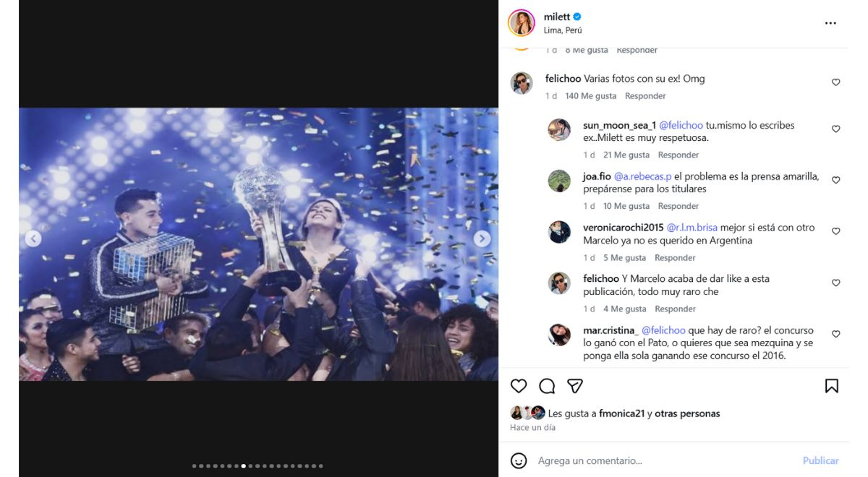The width and height of the screenshot is (868, 477).
Task: Open 'otras personas' likes list
Action: [x=687, y=414]
